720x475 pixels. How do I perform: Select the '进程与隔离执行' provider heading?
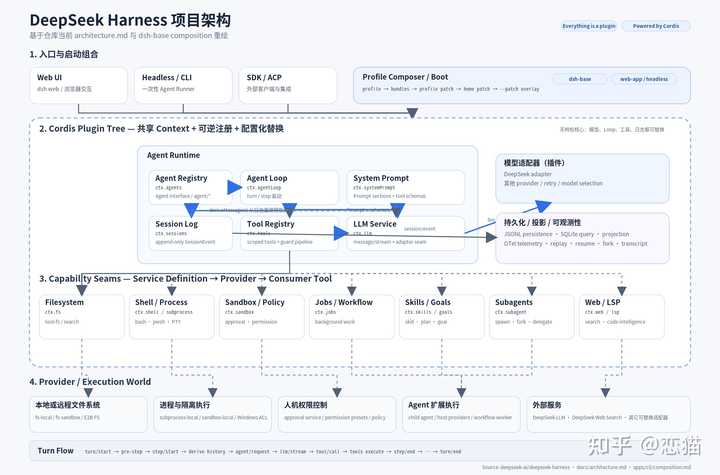(x=185, y=405)
